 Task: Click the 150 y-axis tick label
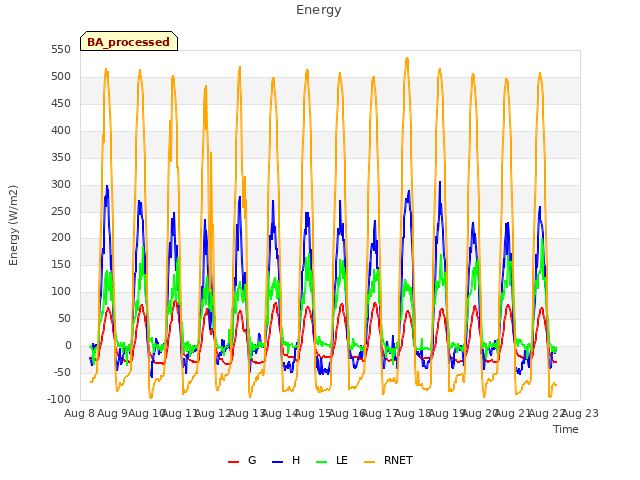pos(61,265)
